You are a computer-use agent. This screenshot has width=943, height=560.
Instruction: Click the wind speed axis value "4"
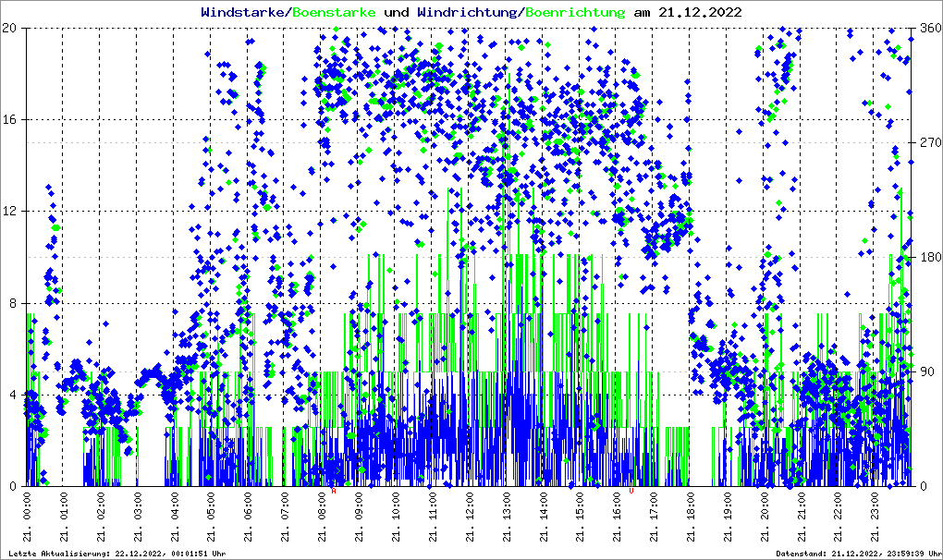click(x=13, y=395)
